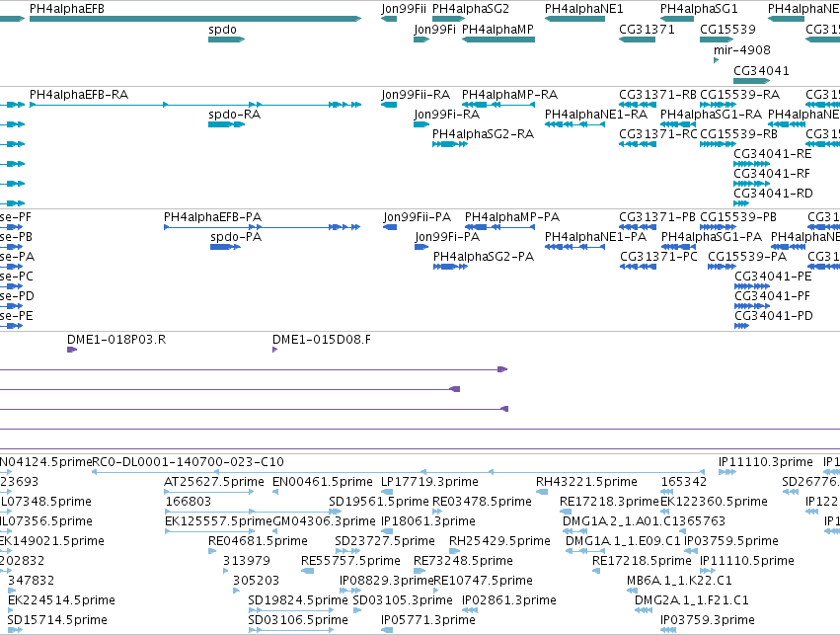The height and width of the screenshot is (635, 840).
Task: Select protein PH4alphaSG1-PA
Action: [679, 247]
